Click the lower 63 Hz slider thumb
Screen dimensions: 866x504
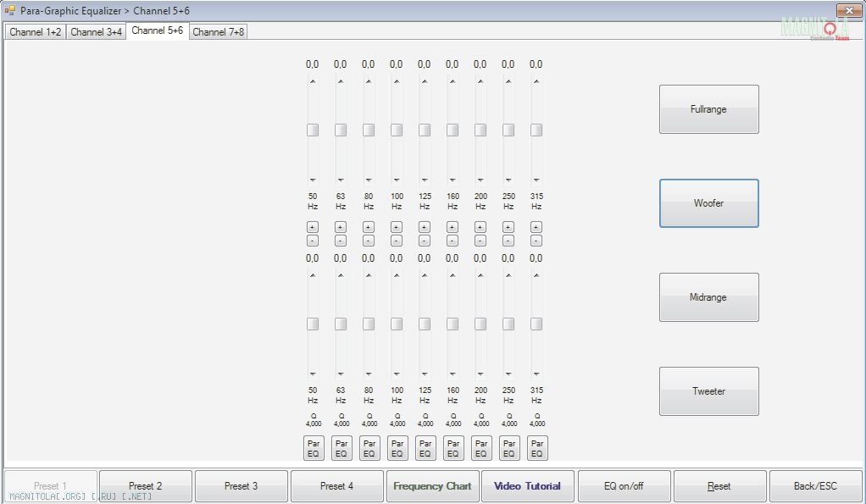click(x=341, y=324)
